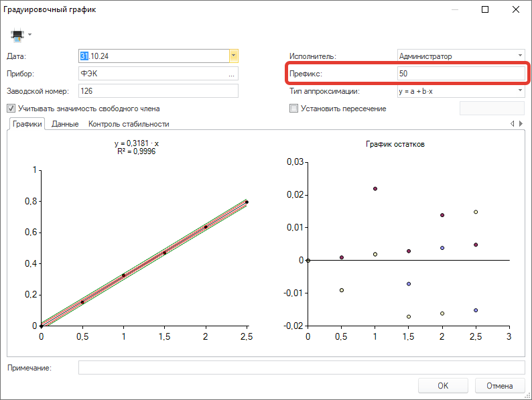This screenshot has width=532, height=400.
Task: Close the dialog with the X icon
Action: click(516, 9)
